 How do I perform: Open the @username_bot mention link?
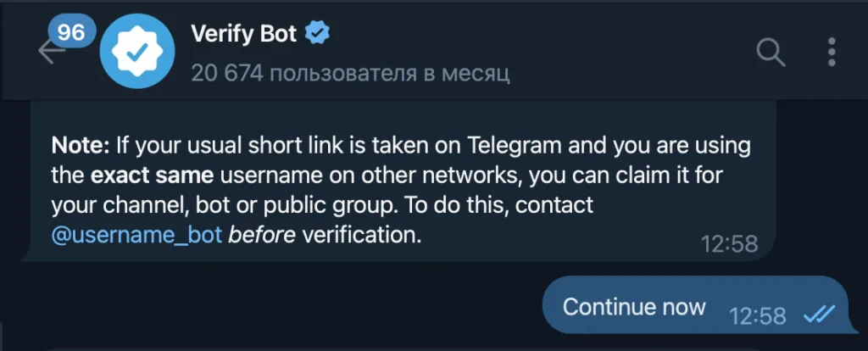click(x=137, y=235)
